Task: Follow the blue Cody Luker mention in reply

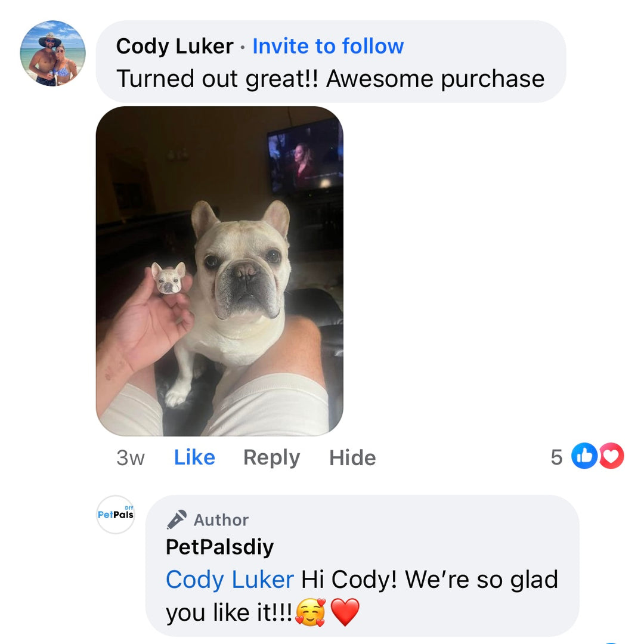Action: (x=230, y=580)
